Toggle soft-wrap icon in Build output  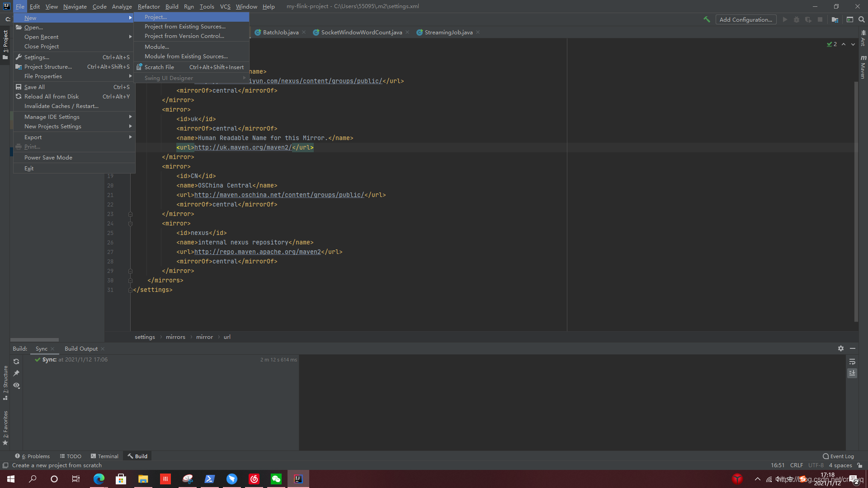coord(852,361)
